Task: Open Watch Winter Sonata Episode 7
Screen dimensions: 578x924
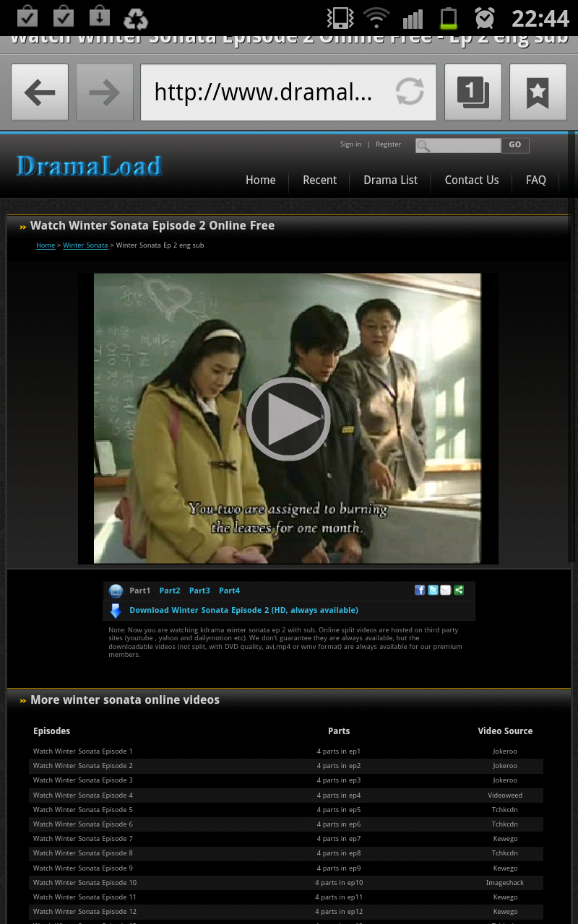Action: [x=83, y=839]
